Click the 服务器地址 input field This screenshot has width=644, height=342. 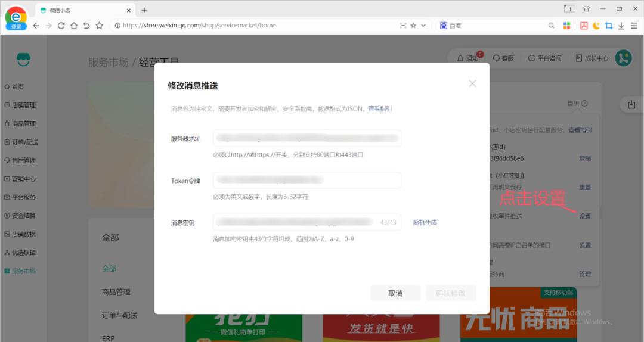(307, 138)
